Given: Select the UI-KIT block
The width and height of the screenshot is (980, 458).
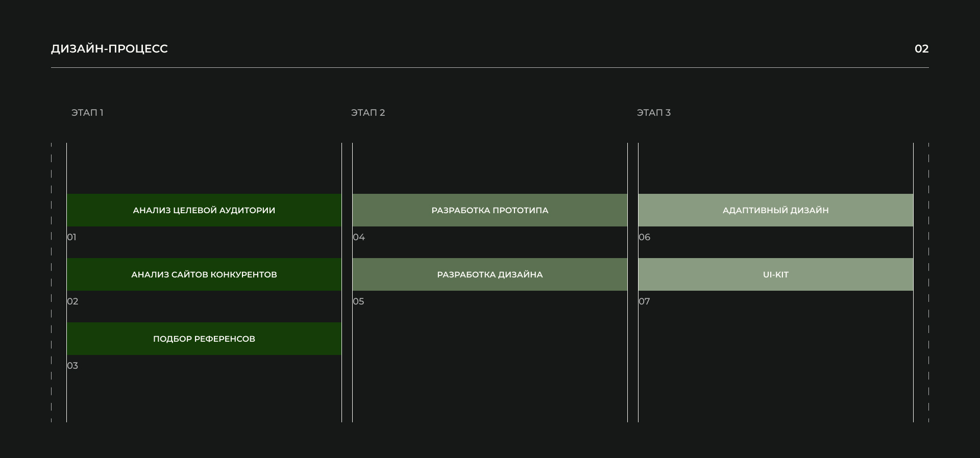Looking at the screenshot, I should (776, 274).
